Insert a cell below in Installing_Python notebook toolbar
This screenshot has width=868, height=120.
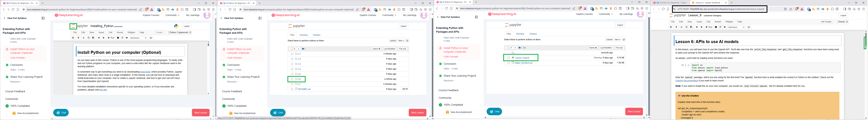pos(78,38)
